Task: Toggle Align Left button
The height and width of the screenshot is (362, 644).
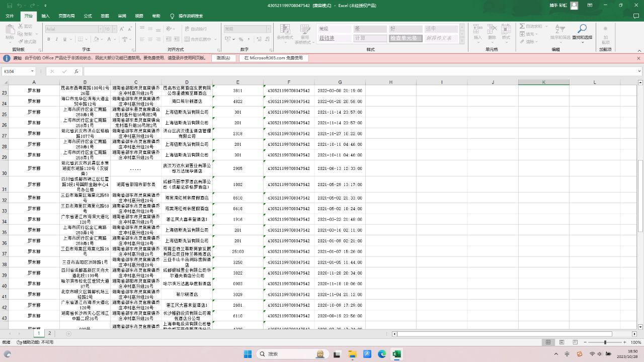Action: pos(142,39)
